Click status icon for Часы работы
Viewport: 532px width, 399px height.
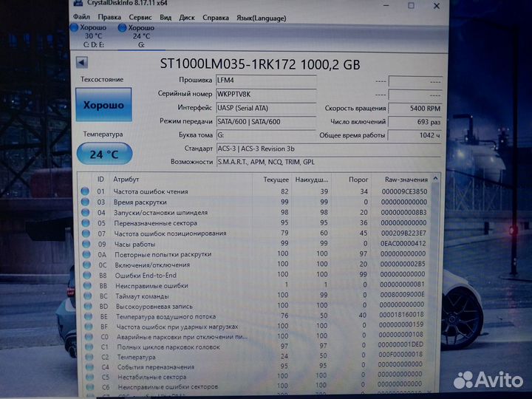pos(86,244)
